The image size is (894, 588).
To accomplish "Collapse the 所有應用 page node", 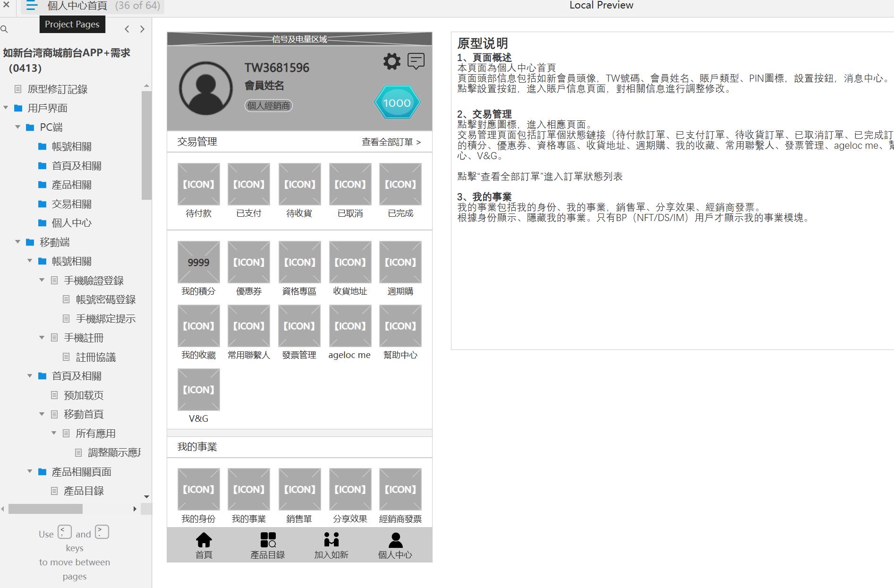I will click(54, 433).
